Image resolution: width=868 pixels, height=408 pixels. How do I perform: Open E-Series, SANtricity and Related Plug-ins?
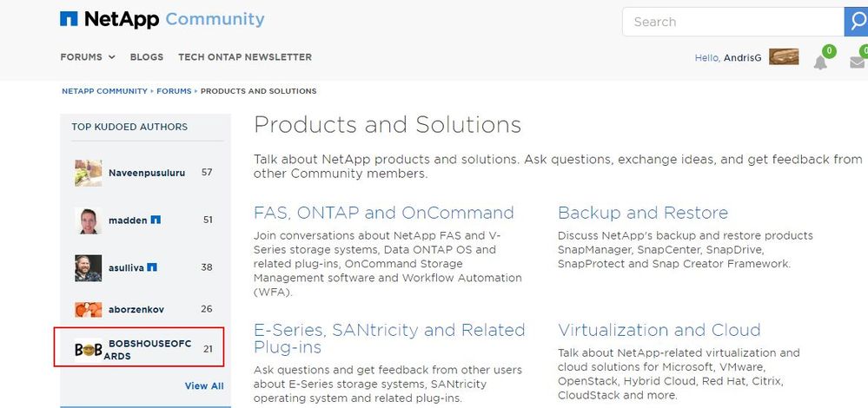389,339
